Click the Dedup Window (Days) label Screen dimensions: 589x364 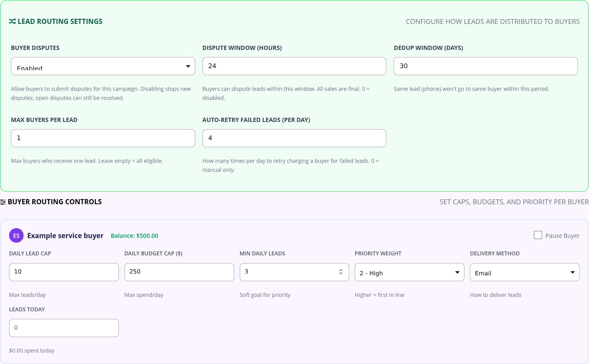(x=428, y=48)
